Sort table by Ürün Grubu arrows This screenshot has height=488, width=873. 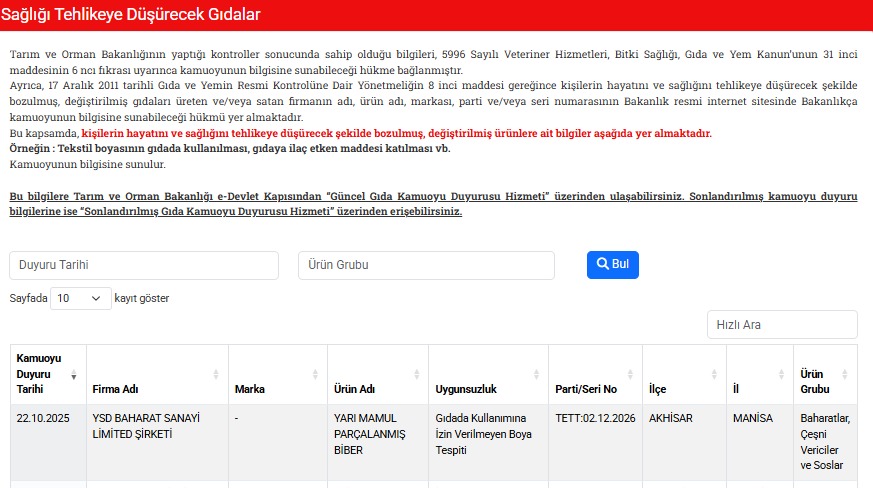(849, 375)
